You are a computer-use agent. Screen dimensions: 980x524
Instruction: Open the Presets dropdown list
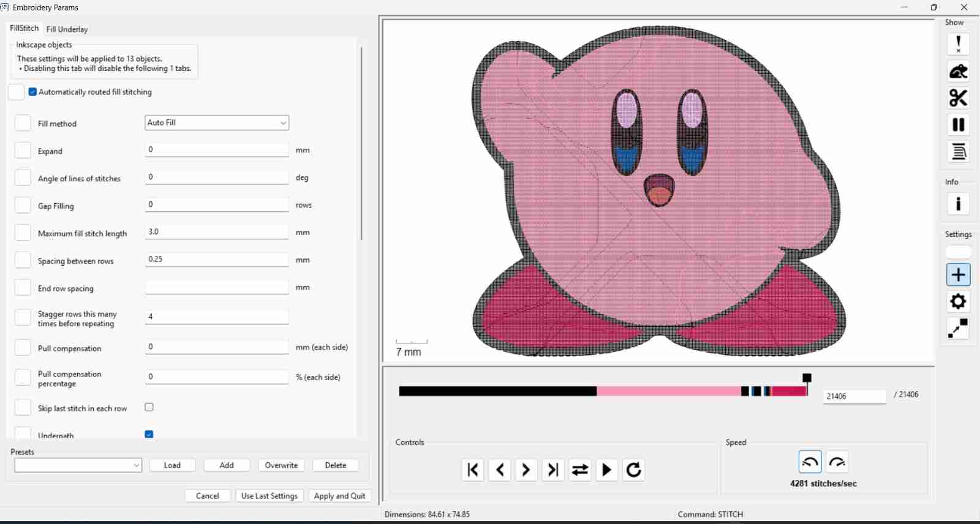click(78, 465)
